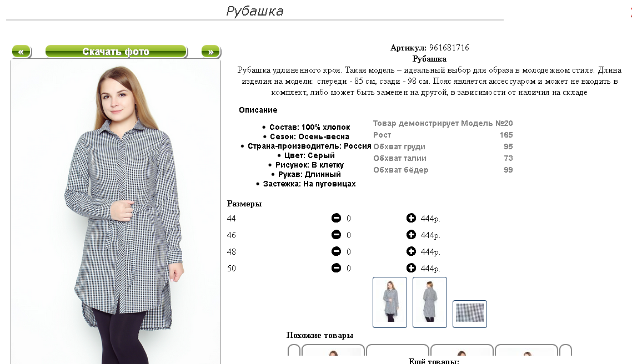Click the Скачать фото button
The width and height of the screenshot is (632, 364).
pyautogui.click(x=116, y=52)
